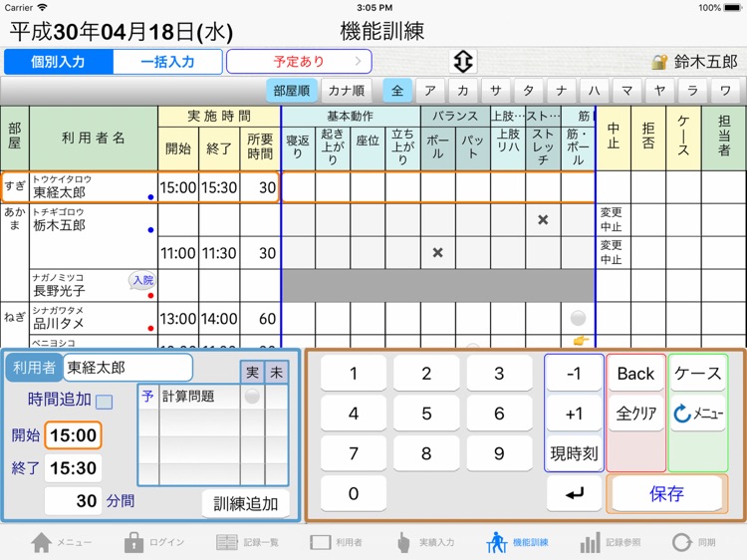
Task: Select the 全 kana filter
Action: pos(397,91)
